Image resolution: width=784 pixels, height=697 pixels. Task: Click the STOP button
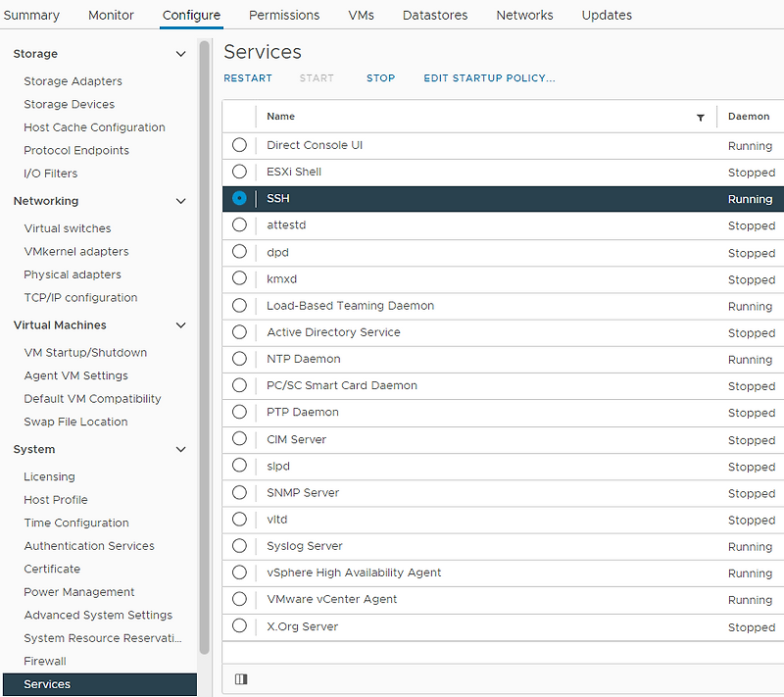[380, 78]
